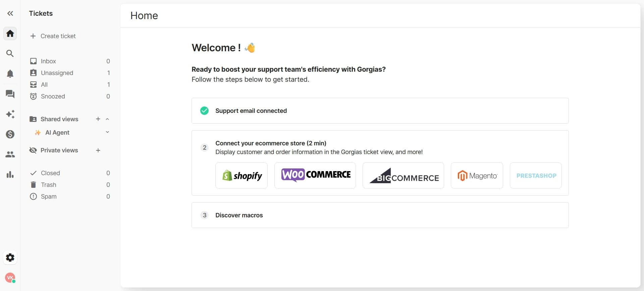Open the settings gear icon

pos(10,257)
